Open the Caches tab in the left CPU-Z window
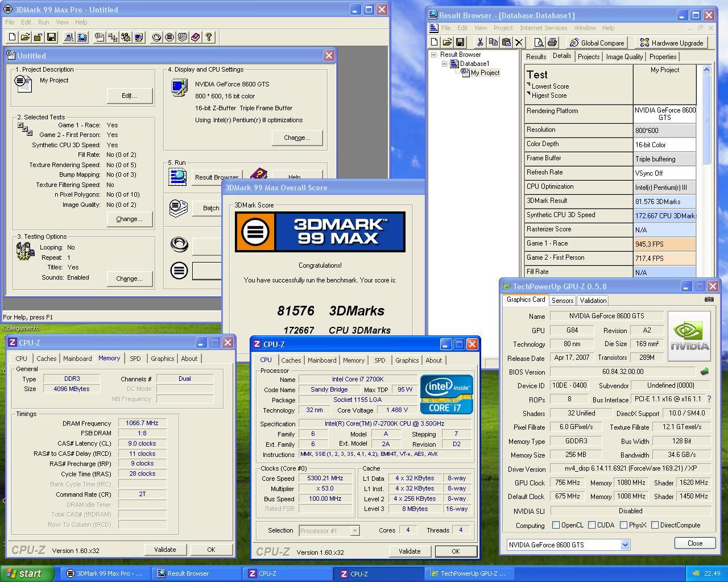This screenshot has width=728, height=582. click(47, 359)
